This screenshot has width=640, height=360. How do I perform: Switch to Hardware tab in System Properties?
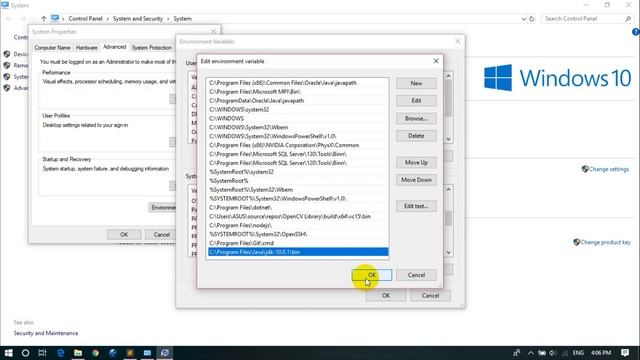[x=87, y=48]
